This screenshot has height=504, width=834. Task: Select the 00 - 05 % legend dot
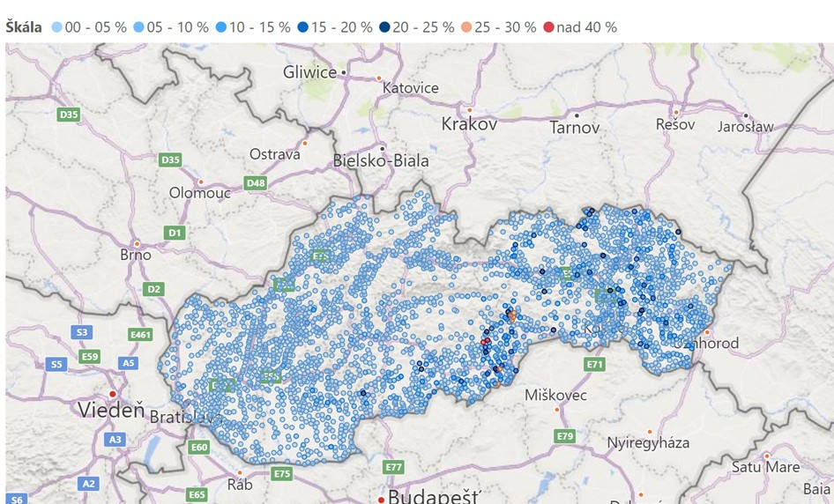click(57, 27)
